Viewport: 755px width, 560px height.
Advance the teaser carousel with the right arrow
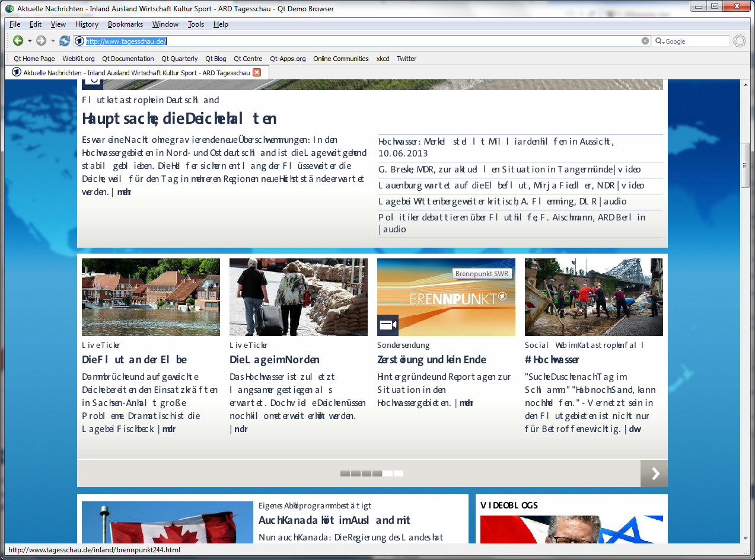(654, 473)
